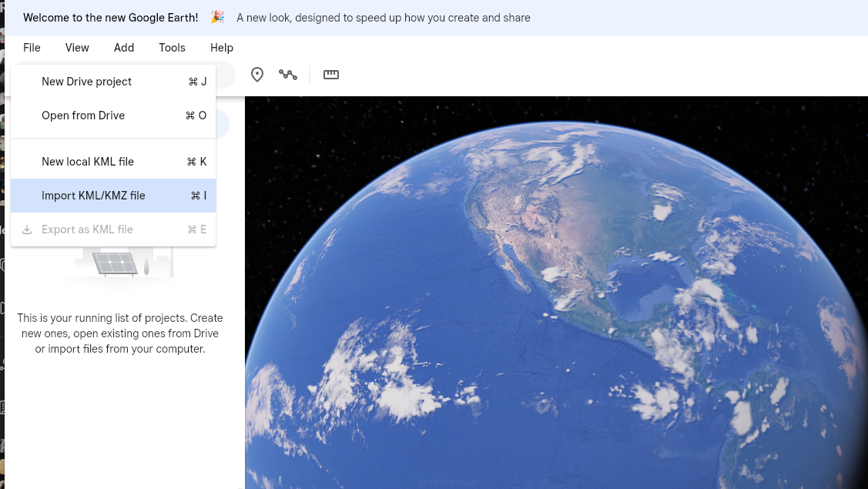The height and width of the screenshot is (489, 868).
Task: Open the Add menu
Action: [124, 48]
